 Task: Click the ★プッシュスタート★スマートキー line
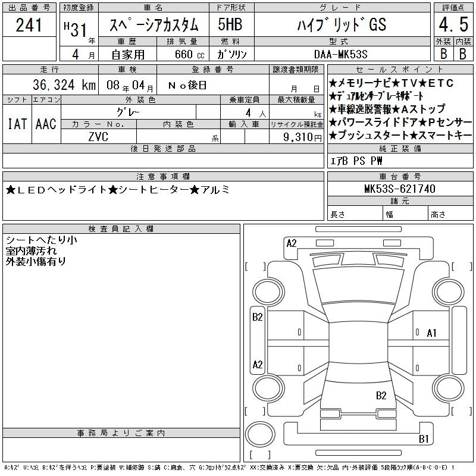[400, 135]
